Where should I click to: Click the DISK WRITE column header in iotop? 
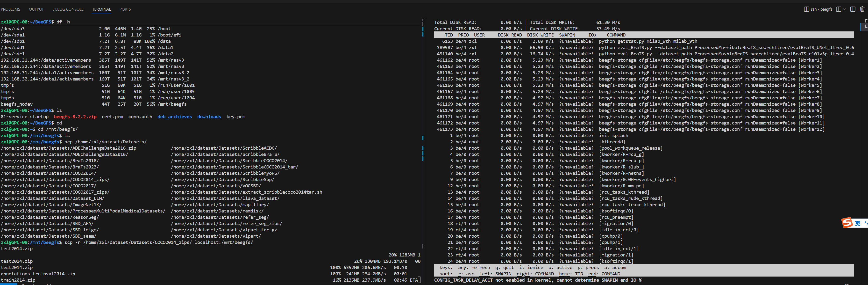540,35
